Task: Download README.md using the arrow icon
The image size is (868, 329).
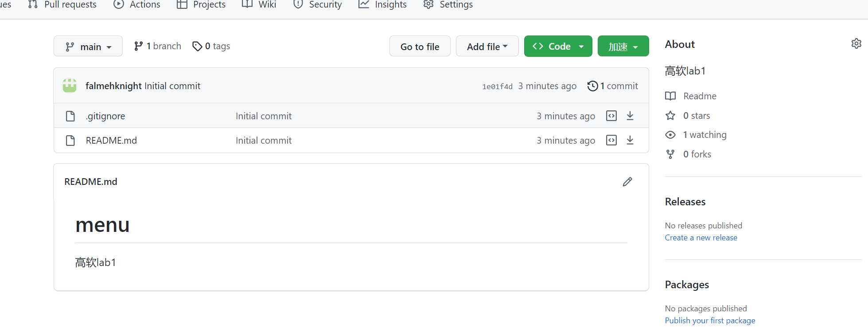Action: [630, 140]
